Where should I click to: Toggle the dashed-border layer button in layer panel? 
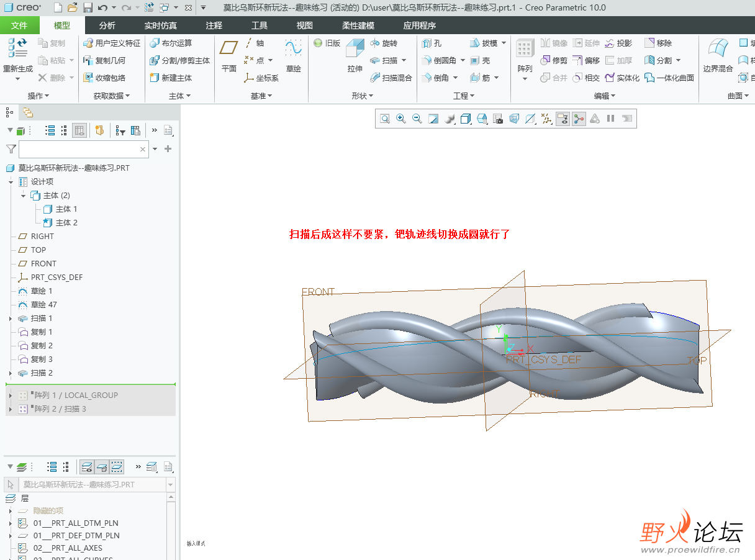pyautogui.click(x=117, y=467)
